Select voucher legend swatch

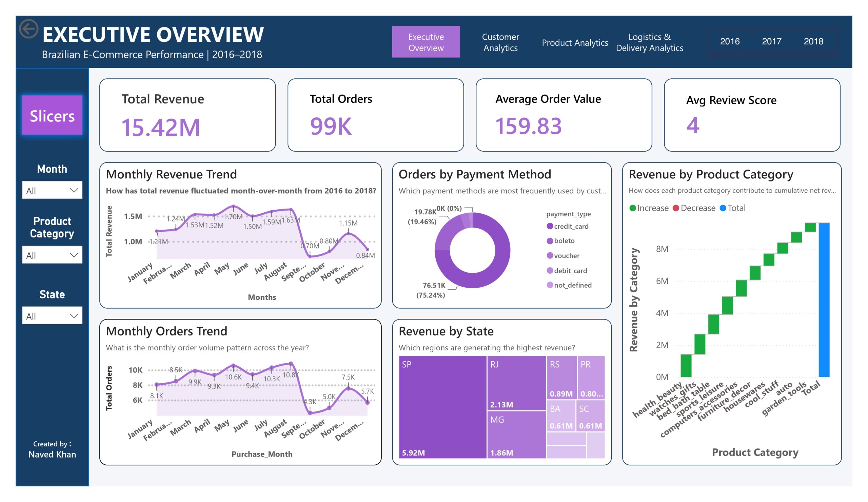point(550,256)
